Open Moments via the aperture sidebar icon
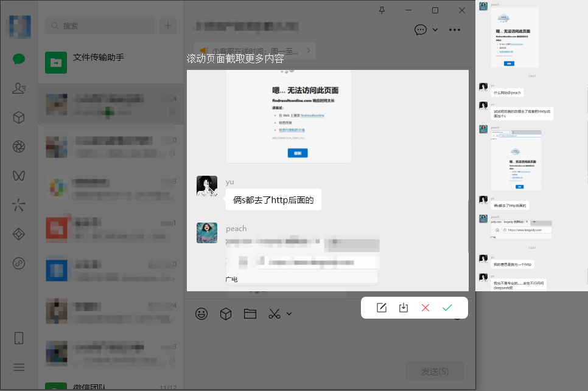 pyautogui.click(x=19, y=147)
